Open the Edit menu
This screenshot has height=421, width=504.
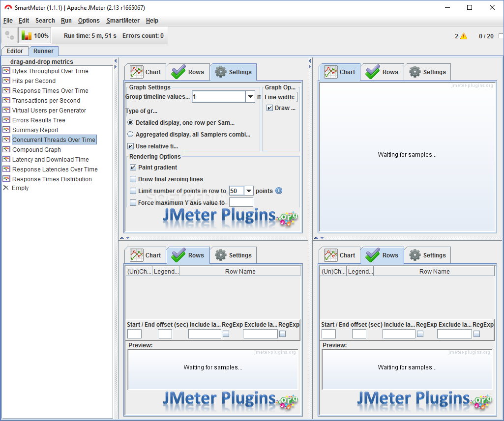[x=24, y=21]
